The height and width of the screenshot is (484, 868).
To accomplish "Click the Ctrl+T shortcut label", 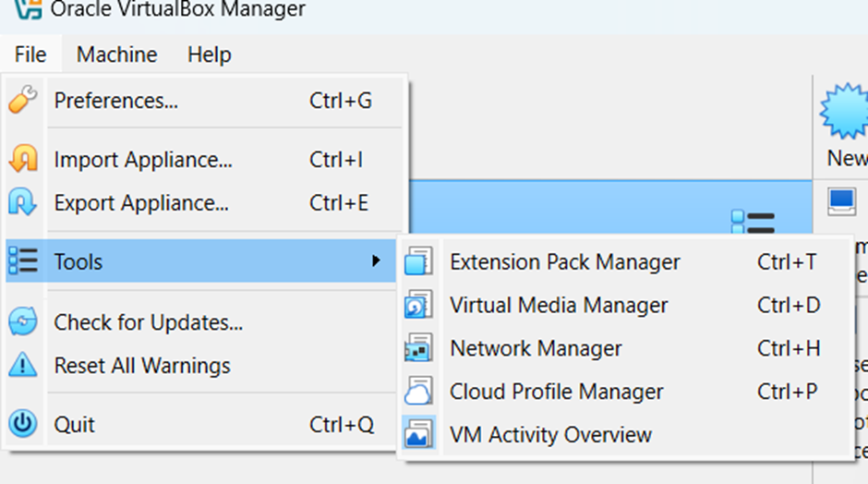I will (x=787, y=262).
